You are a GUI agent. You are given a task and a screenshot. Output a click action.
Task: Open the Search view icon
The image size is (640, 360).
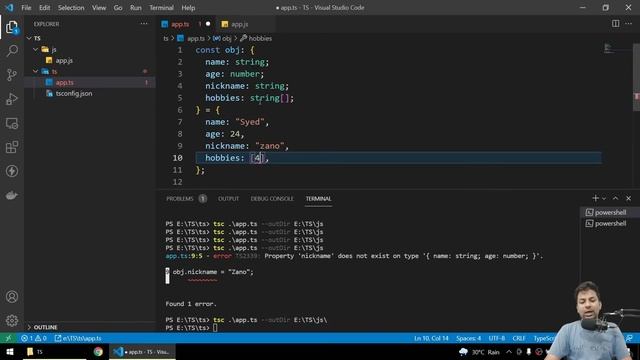(12, 51)
